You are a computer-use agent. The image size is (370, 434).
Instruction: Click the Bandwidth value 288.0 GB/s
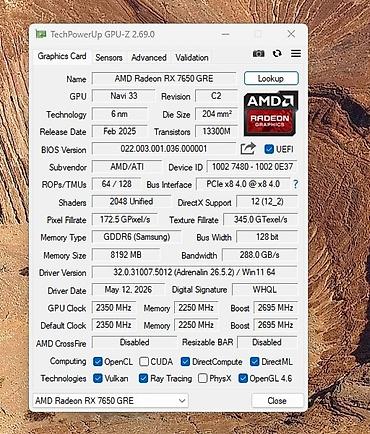tap(260, 255)
